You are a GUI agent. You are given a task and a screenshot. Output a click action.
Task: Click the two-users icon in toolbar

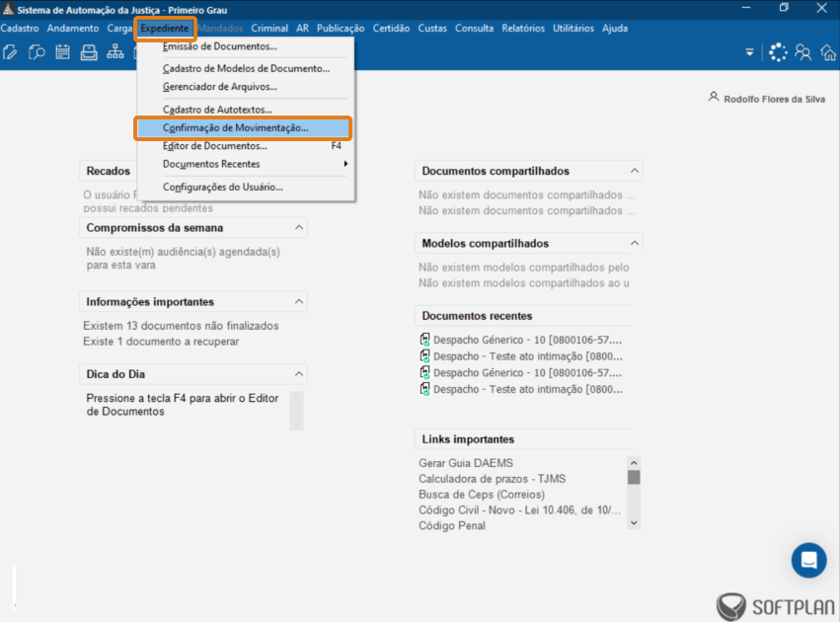tap(803, 52)
